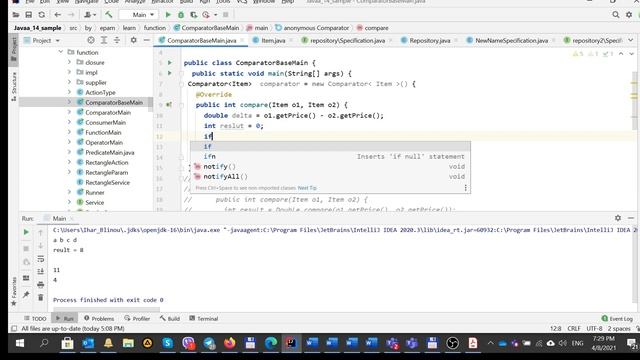This screenshot has height=360, width=640.
Task: Select RectangleService in project tree
Action: point(107,182)
